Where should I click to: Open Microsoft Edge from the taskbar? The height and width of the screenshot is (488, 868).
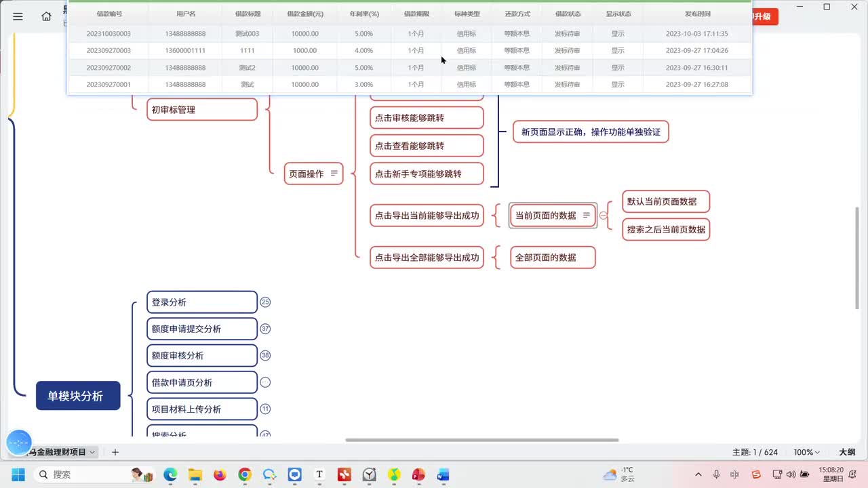[x=170, y=474]
